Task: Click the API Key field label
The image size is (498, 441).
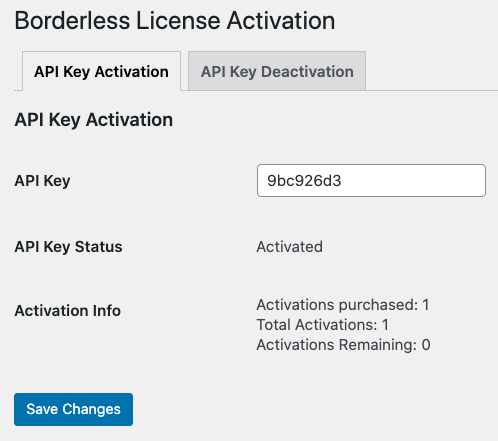Action: tap(42, 181)
